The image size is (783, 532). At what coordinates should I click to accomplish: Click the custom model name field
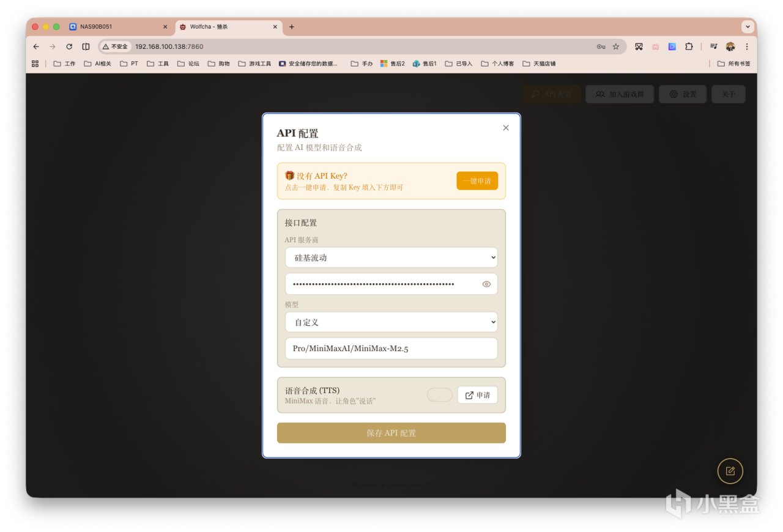(x=391, y=349)
